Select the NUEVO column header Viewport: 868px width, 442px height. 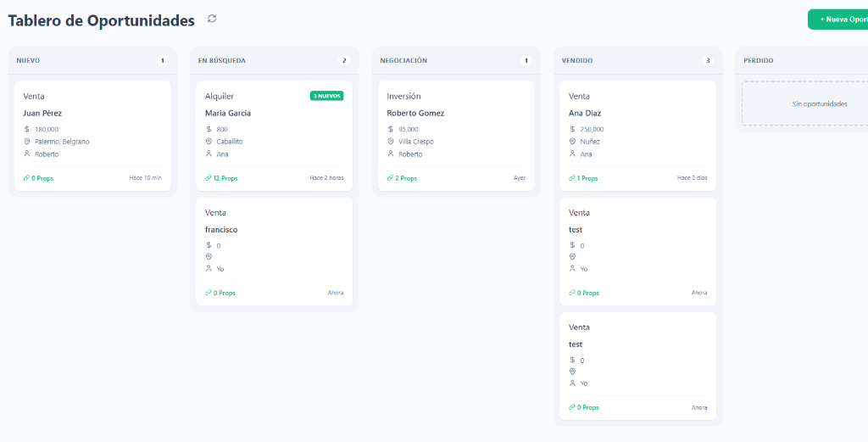(28, 61)
